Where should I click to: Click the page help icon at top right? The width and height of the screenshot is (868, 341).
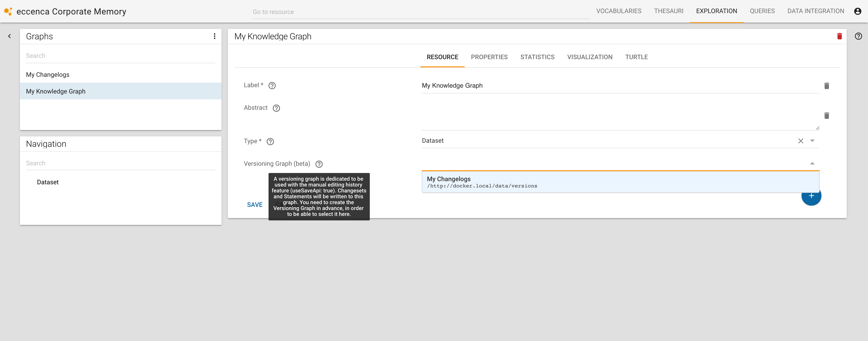[858, 36]
